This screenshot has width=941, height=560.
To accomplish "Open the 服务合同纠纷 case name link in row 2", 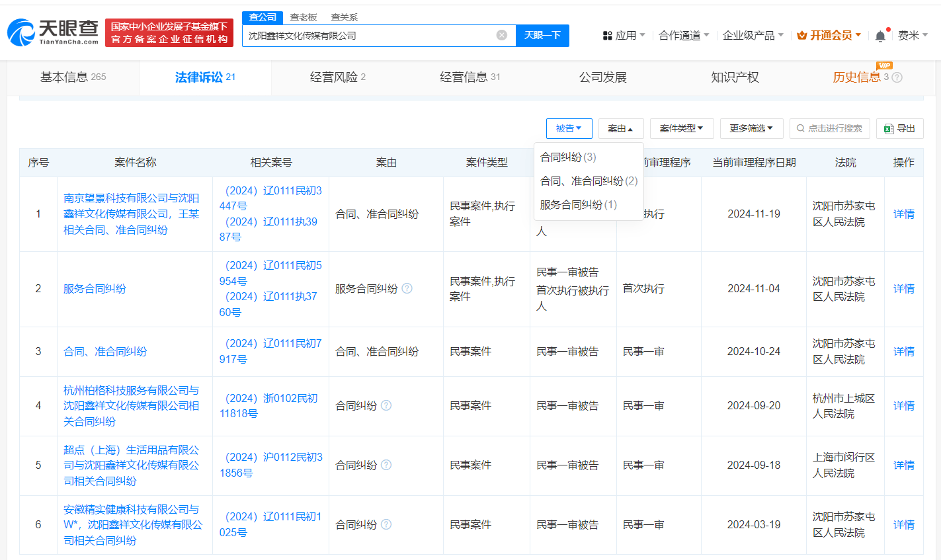I will [x=95, y=288].
